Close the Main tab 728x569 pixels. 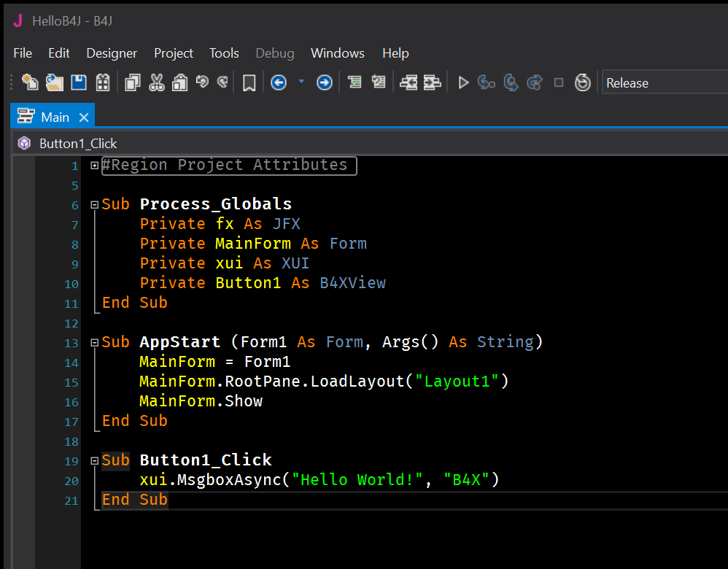tap(84, 117)
